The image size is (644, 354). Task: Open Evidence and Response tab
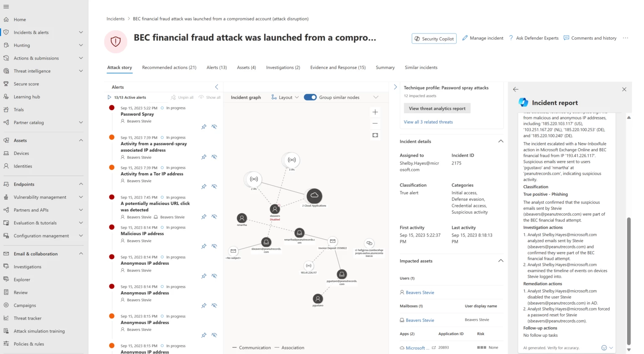[338, 67]
